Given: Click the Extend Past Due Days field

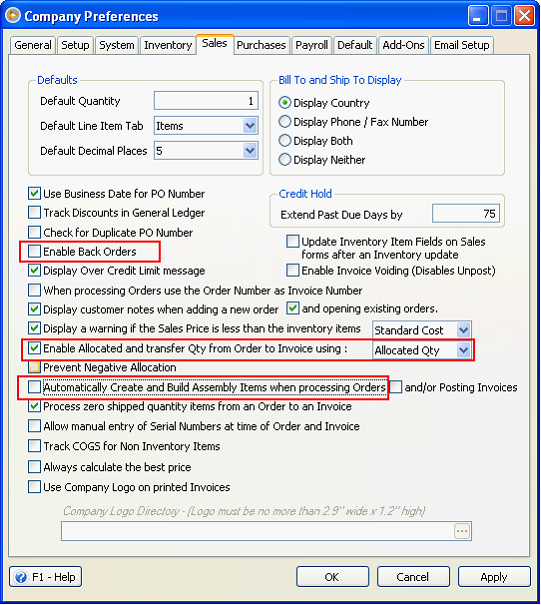Looking at the screenshot, I should (466, 214).
